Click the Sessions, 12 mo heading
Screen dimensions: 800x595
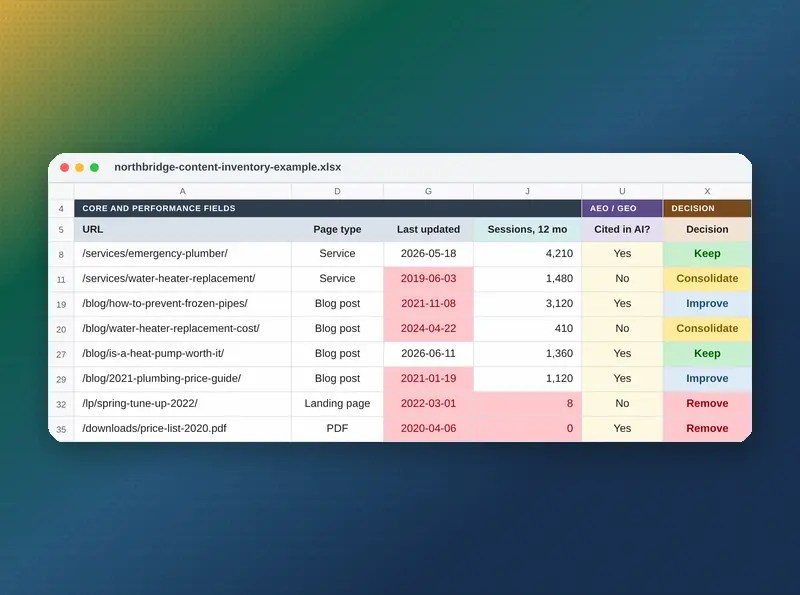pos(528,229)
